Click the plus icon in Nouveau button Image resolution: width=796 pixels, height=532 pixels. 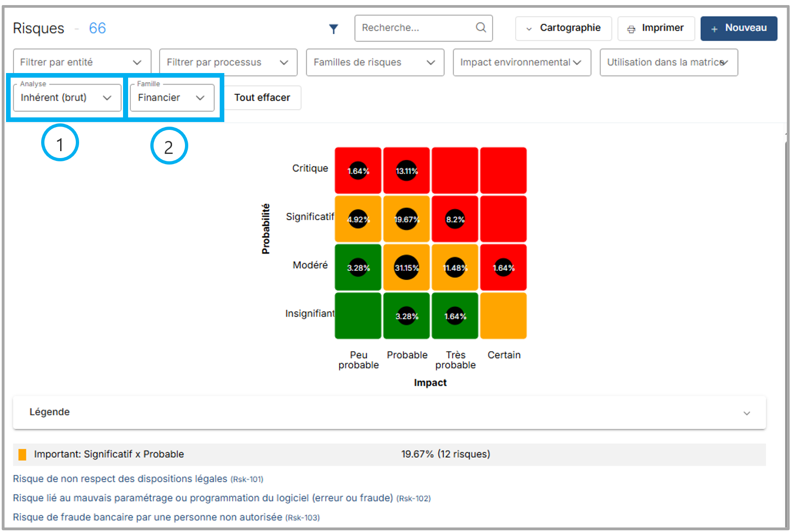pyautogui.click(x=714, y=29)
